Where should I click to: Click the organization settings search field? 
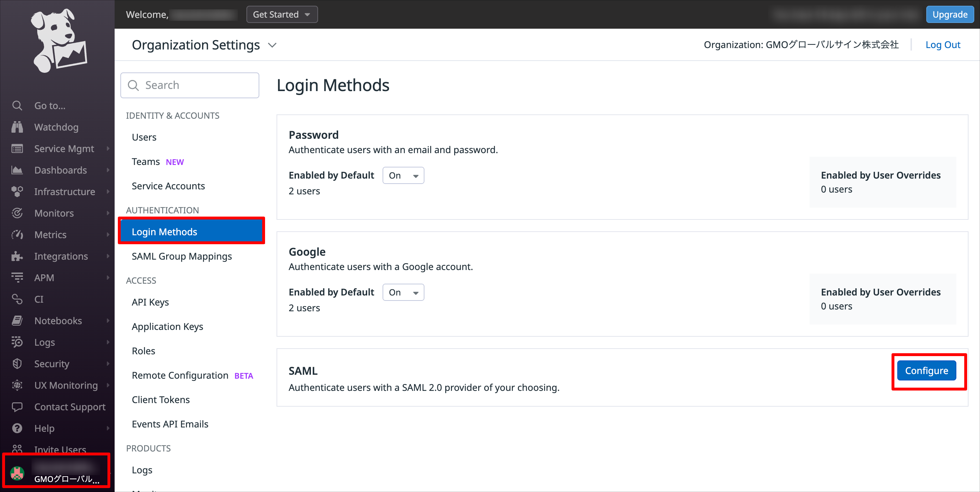(189, 85)
